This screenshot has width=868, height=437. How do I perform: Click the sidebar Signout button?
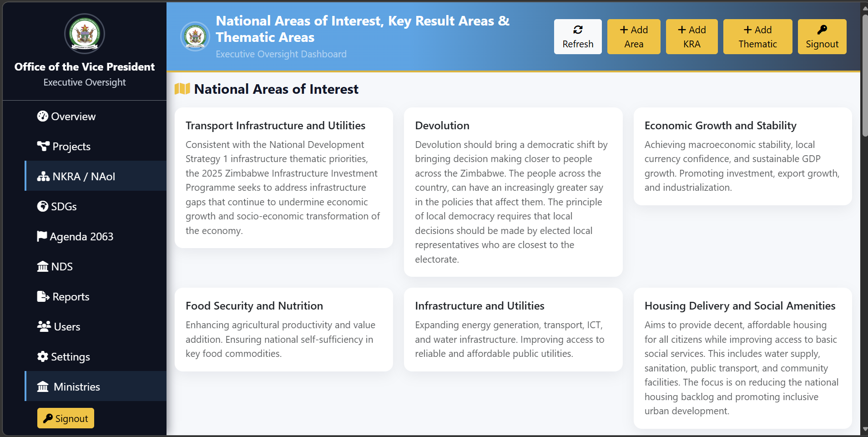[x=66, y=418]
